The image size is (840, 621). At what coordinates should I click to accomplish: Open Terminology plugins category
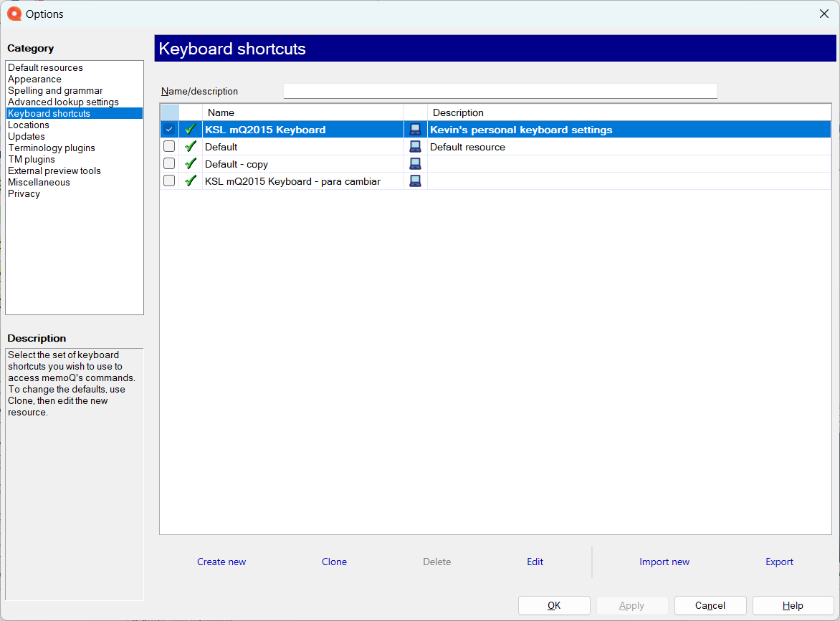[52, 148]
